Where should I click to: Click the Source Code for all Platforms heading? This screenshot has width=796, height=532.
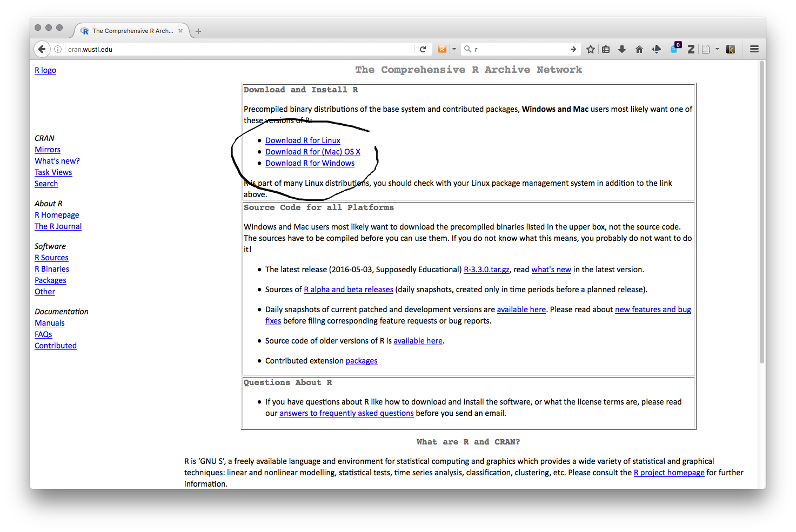click(x=319, y=208)
